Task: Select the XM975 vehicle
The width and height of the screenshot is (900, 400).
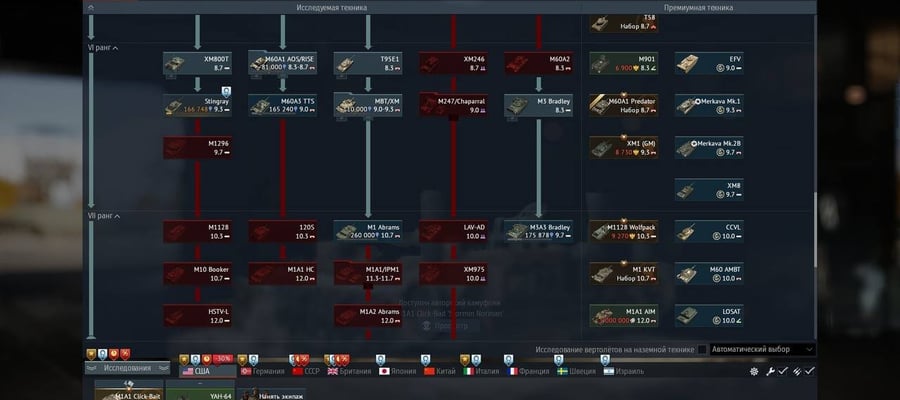Action: click(x=453, y=274)
